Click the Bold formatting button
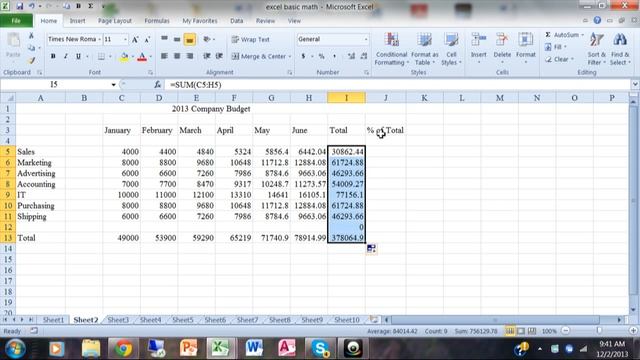640x360 pixels. 53,56
